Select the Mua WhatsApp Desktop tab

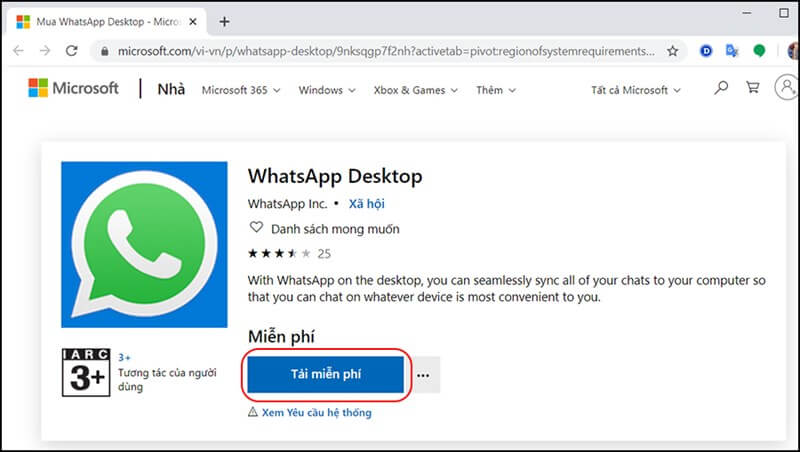point(108,22)
